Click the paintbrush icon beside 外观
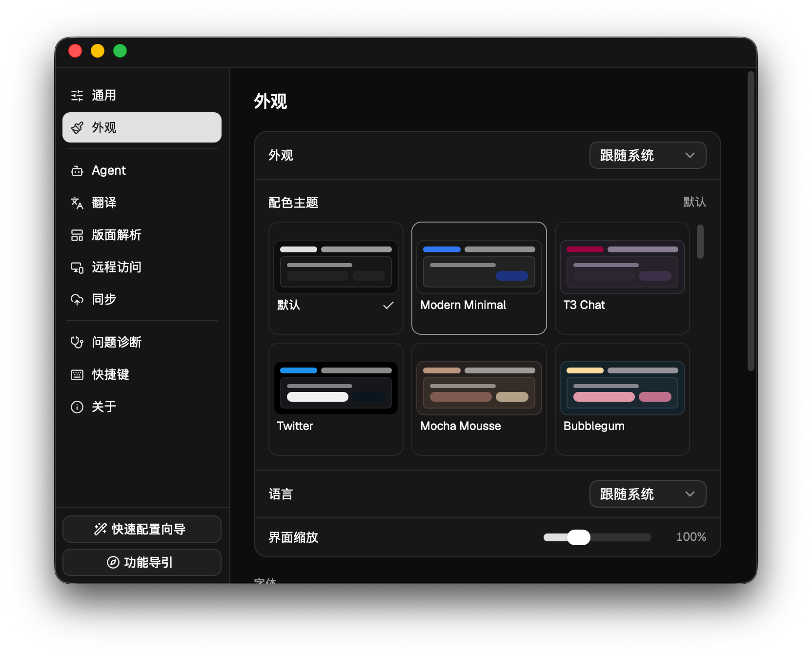Viewport: 812px width, 656px height. [77, 128]
